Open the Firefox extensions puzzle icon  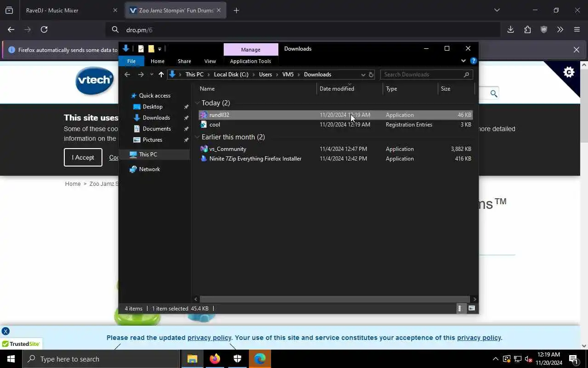coord(527,29)
